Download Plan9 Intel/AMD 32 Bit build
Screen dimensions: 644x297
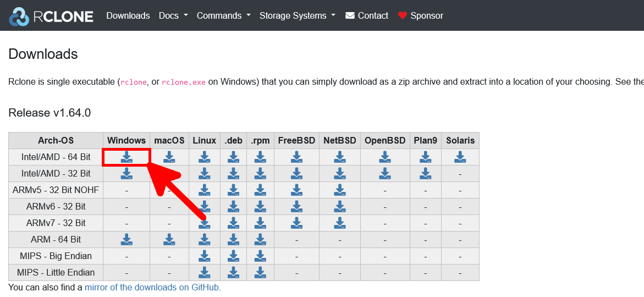click(425, 174)
